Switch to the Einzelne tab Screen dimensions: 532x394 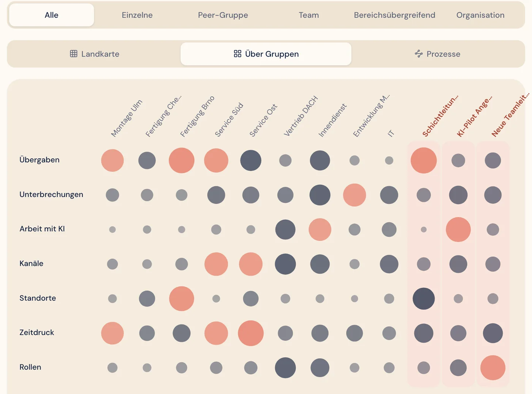tap(137, 15)
